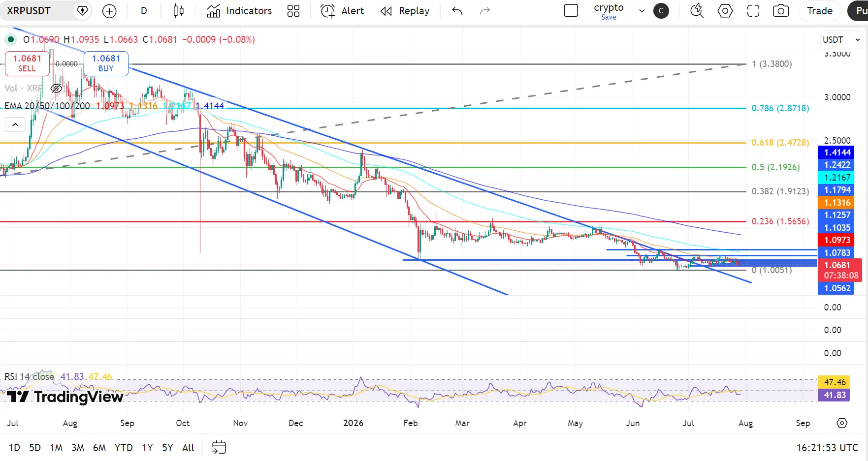Open the Indicators panel
The width and height of the screenshot is (868, 461).
[240, 11]
